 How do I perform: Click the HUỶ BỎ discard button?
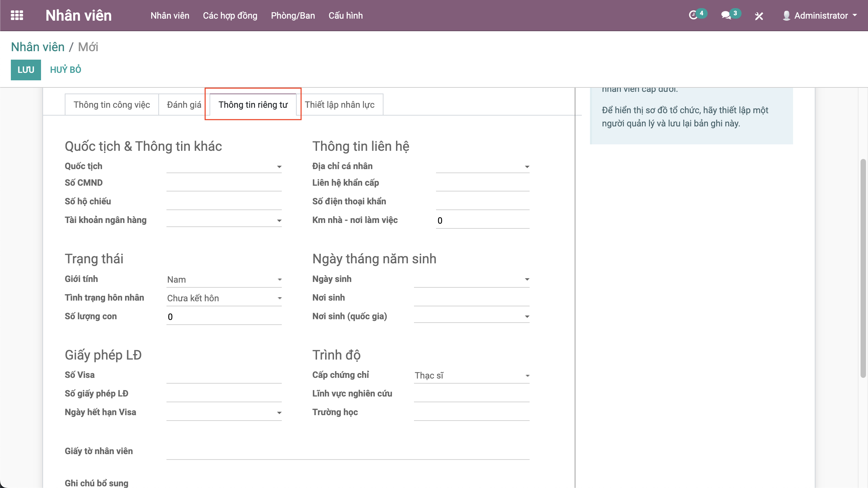coord(65,70)
